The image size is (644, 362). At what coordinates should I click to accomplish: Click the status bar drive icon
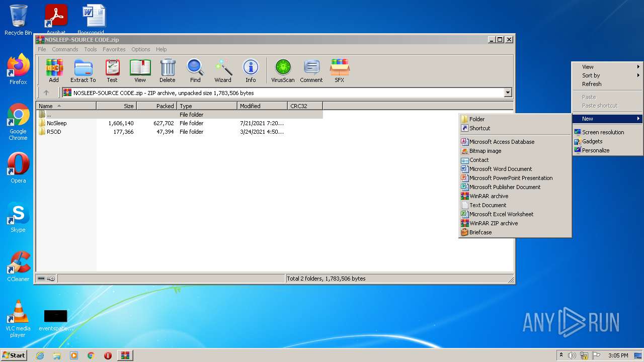click(x=42, y=279)
